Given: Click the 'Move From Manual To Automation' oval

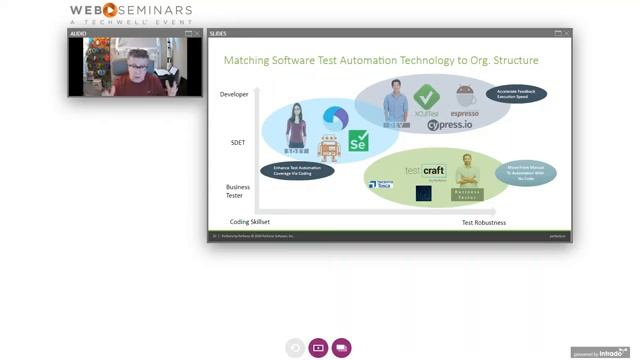Looking at the screenshot, I should tap(526, 173).
